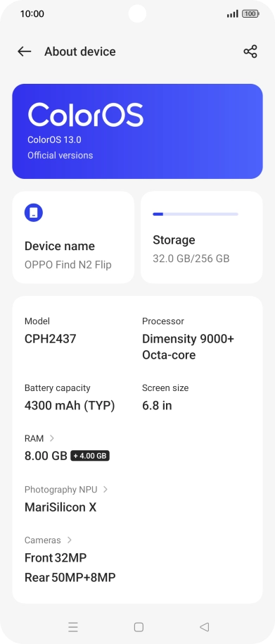Screen dimensions: 275x644
Task: Open the ColorOS 13.0 version banner
Action: tap(137, 132)
